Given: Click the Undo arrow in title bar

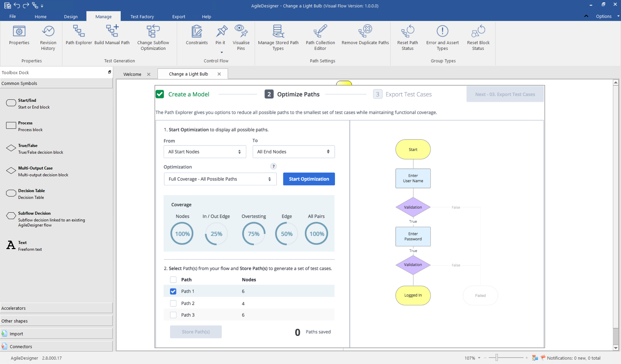Looking at the screenshot, I should [17, 5].
